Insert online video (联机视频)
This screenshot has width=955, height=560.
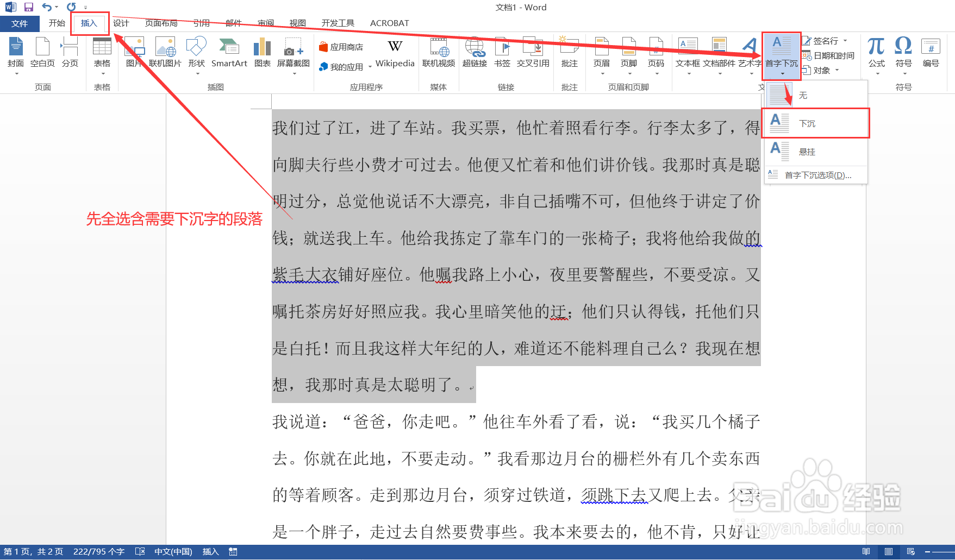439,53
